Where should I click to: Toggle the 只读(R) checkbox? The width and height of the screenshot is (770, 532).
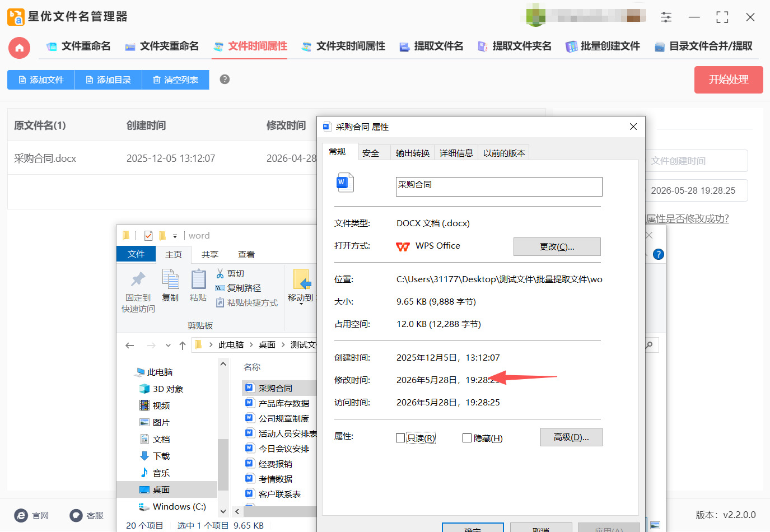[x=400, y=438]
